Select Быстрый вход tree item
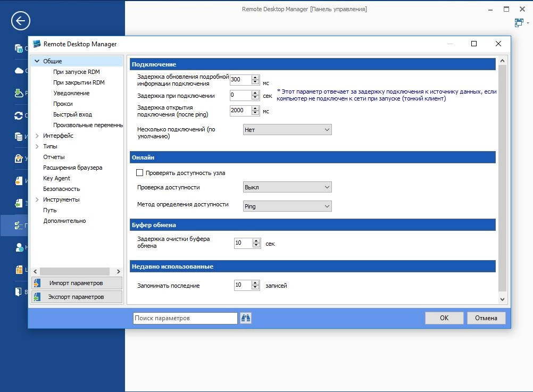This screenshot has height=392, width=533. (x=72, y=114)
